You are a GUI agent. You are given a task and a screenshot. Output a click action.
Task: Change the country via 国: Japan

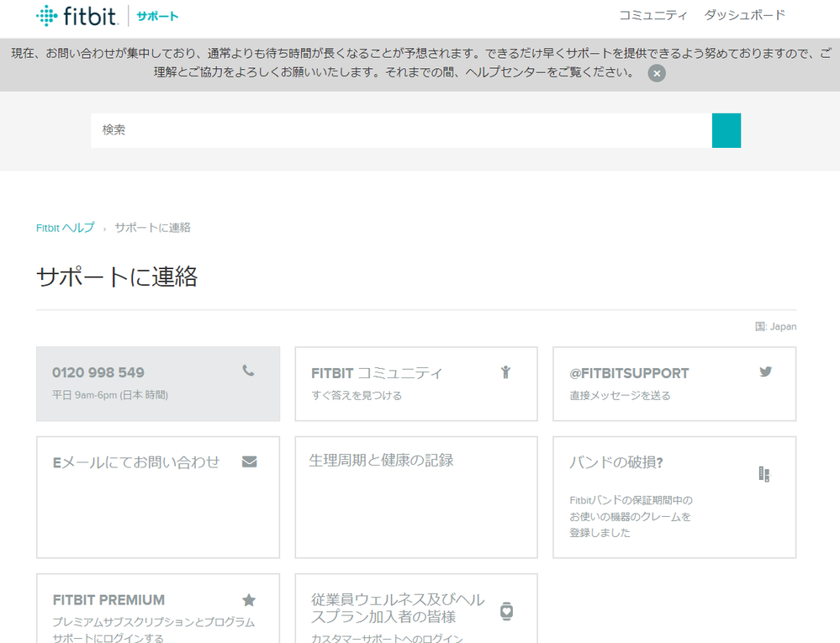(x=776, y=326)
